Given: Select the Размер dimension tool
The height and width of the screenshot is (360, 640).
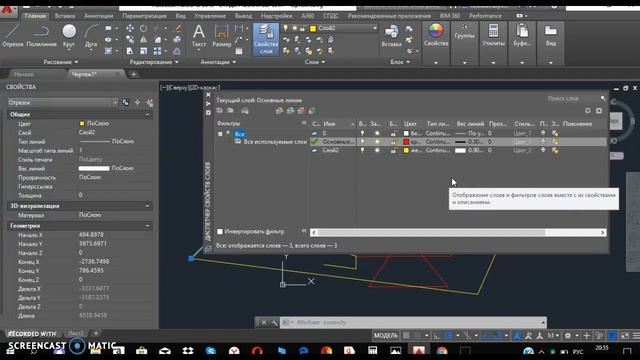Looking at the screenshot, I should click(222, 35).
